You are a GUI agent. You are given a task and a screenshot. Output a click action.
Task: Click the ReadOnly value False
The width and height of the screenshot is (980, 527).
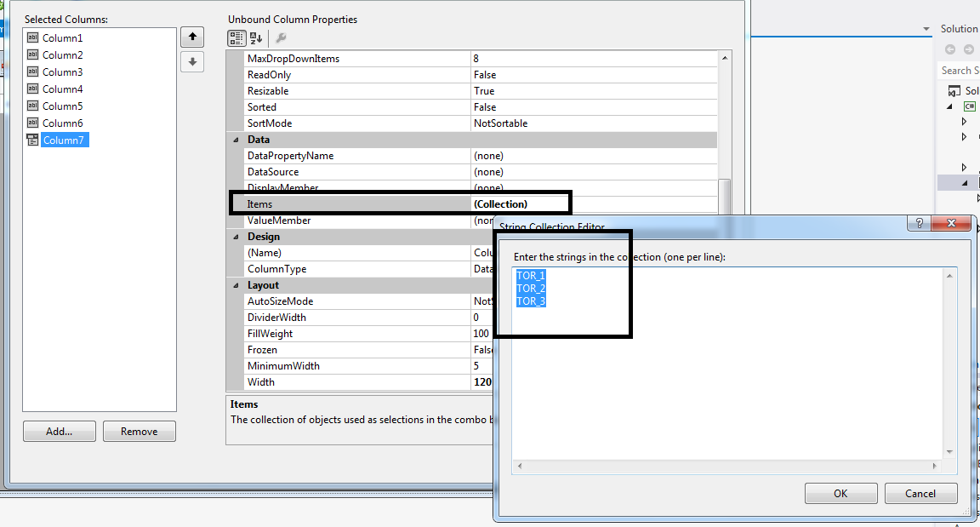(485, 74)
